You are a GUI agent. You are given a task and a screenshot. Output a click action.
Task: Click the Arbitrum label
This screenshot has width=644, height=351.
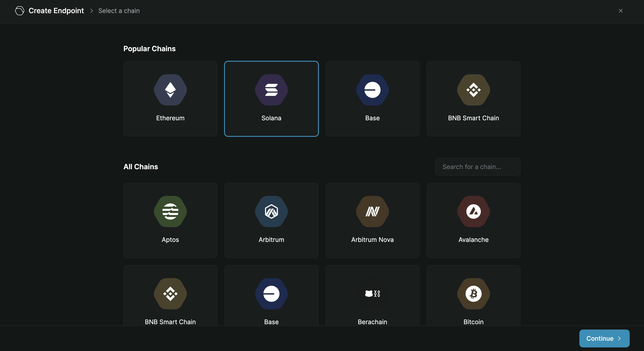pos(271,240)
